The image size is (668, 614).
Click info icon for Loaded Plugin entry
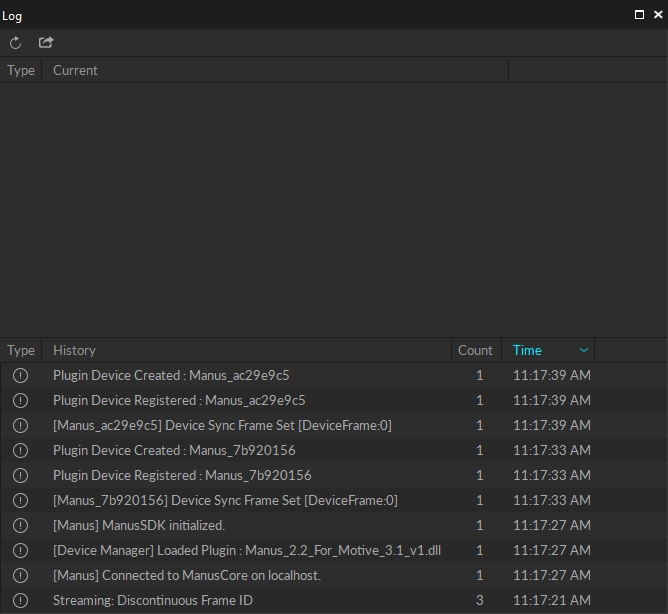tap(20, 551)
